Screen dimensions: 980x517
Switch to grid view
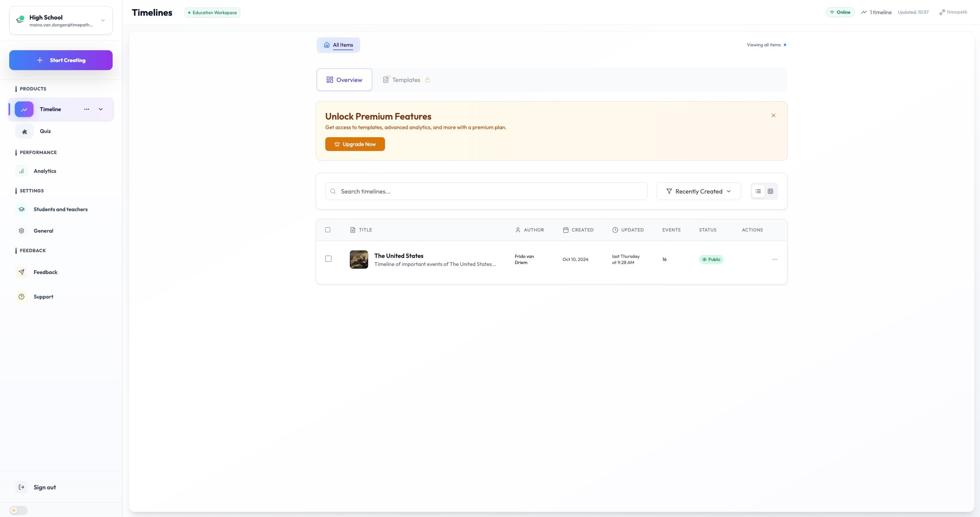[770, 191]
